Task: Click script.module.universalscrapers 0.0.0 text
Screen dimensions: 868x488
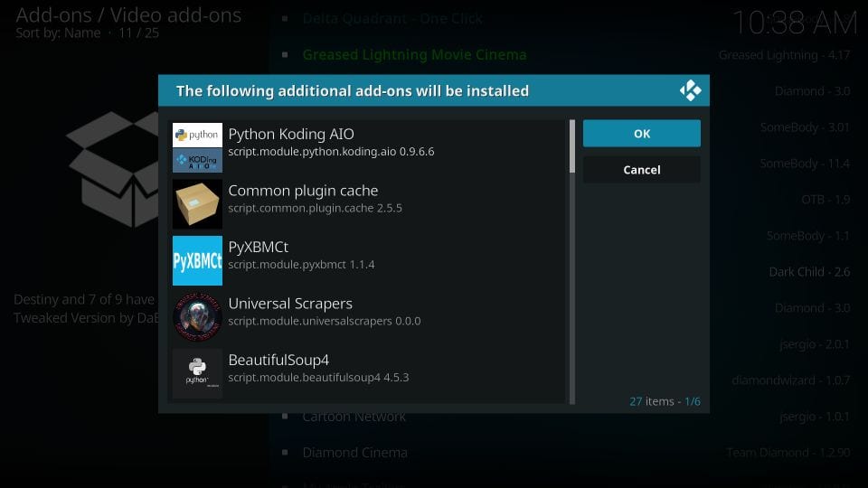Action: click(x=325, y=321)
